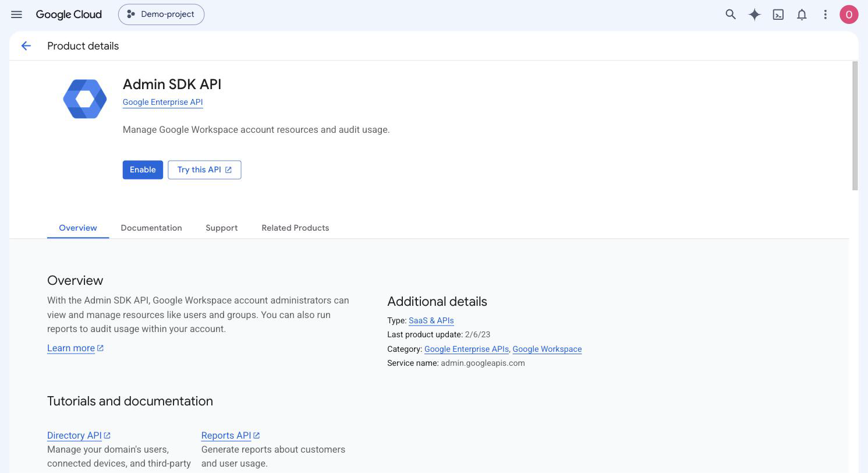The height and width of the screenshot is (473, 868).
Task: Click the Additional details heading
Action: 437,302
